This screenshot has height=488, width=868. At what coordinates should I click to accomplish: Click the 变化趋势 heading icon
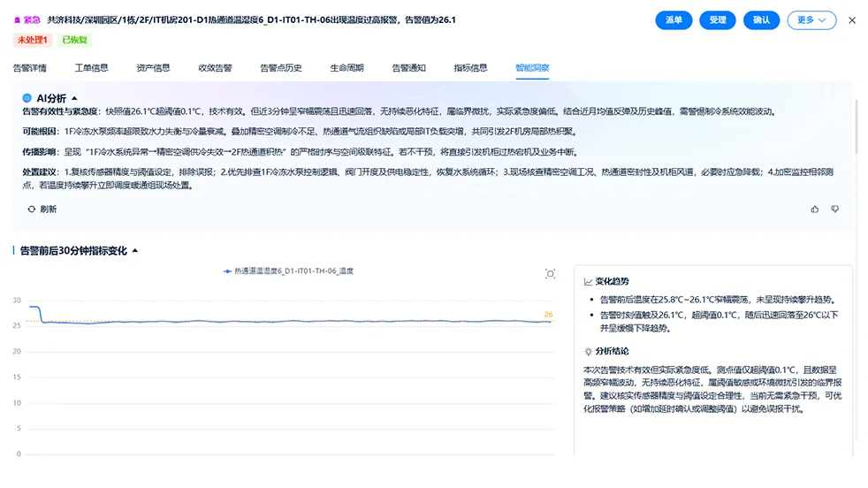(588, 282)
